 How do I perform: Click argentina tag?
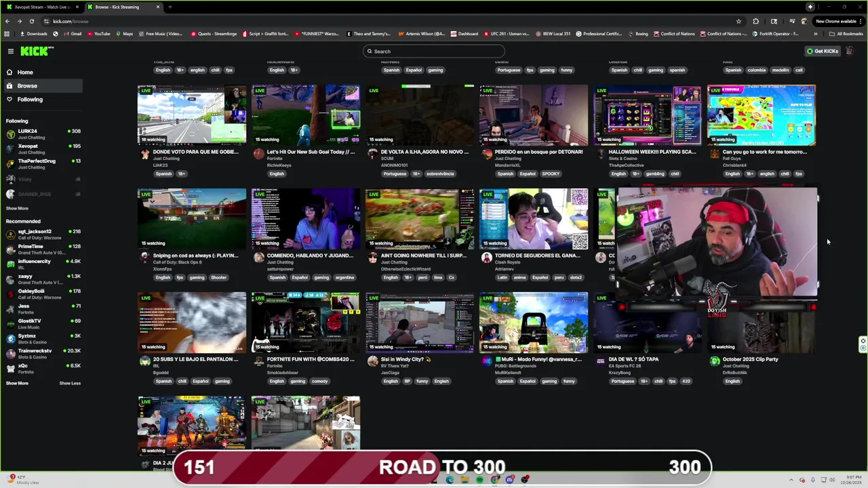344,277
